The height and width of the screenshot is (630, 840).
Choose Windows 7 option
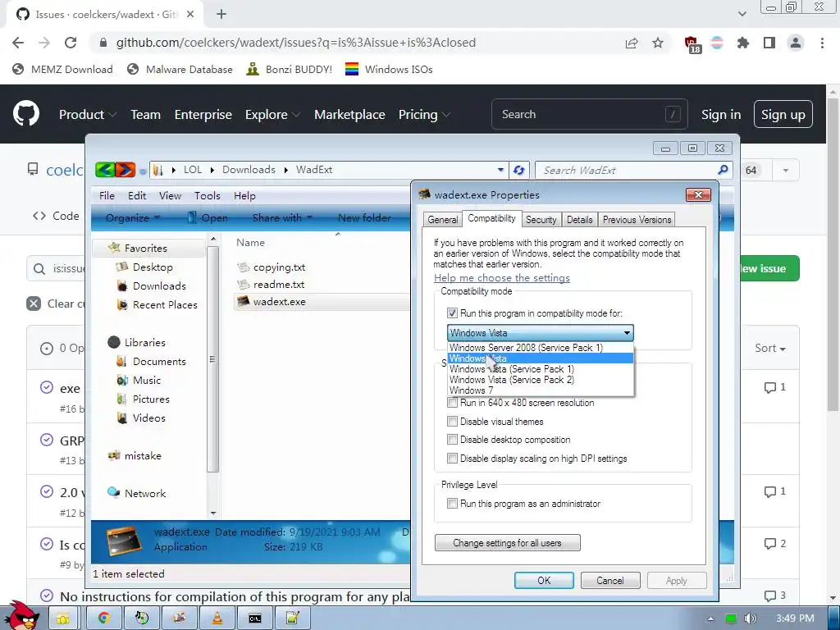point(541,390)
